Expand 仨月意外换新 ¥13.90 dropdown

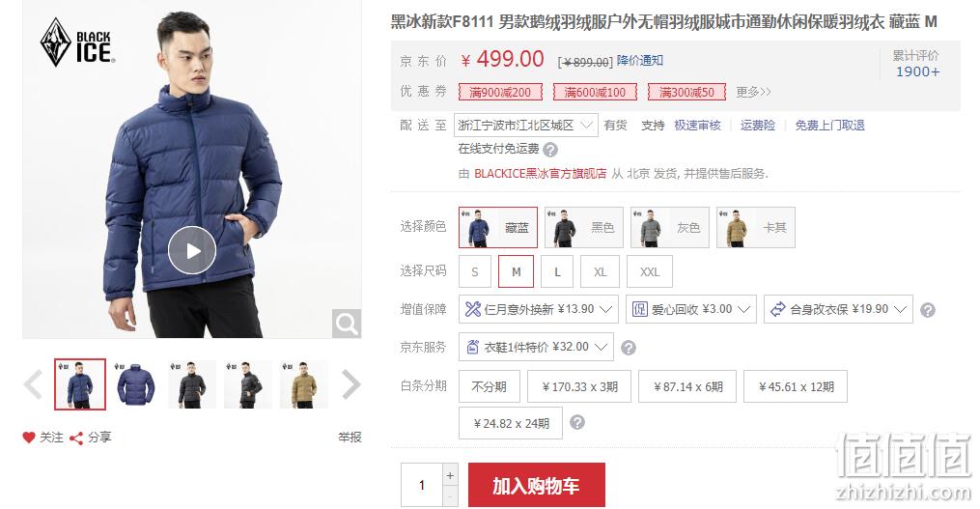pyautogui.click(x=539, y=309)
